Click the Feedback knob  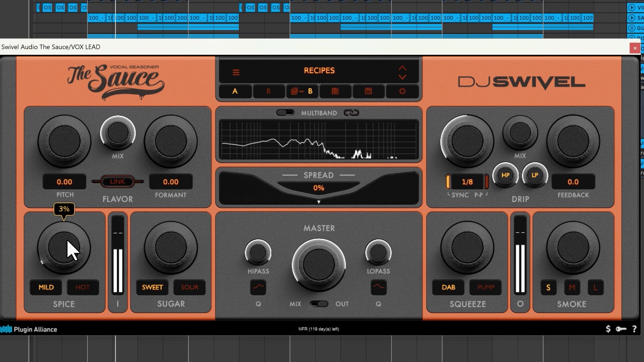click(573, 141)
